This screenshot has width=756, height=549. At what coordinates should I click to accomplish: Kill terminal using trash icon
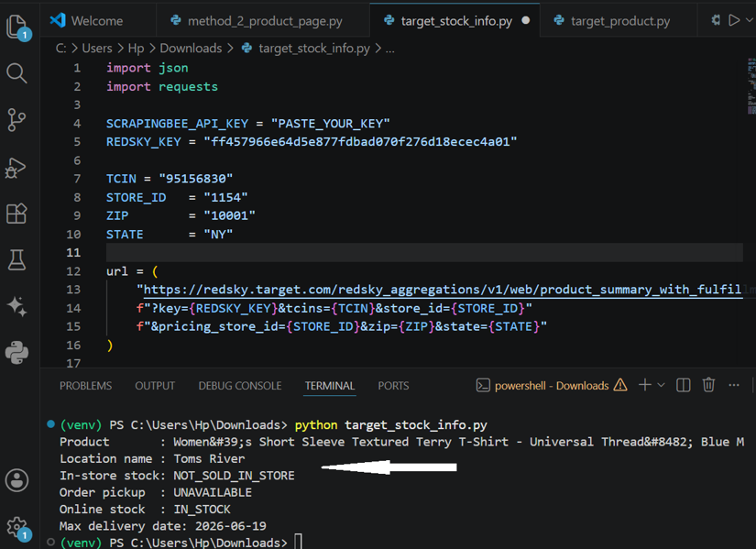point(708,385)
